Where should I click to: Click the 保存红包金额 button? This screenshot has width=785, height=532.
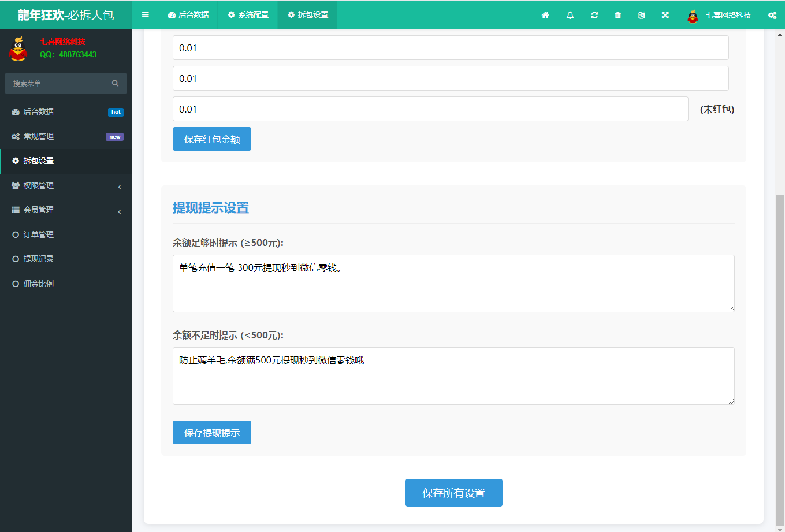tap(211, 139)
